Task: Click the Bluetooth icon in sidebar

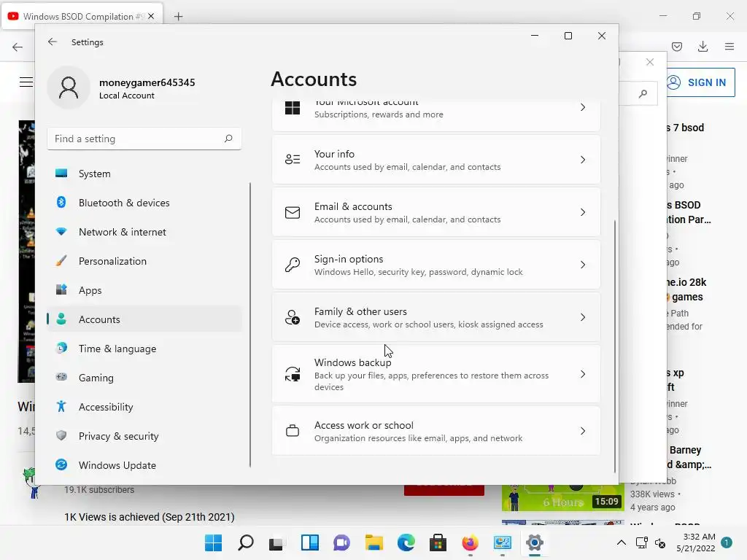Action: point(61,202)
